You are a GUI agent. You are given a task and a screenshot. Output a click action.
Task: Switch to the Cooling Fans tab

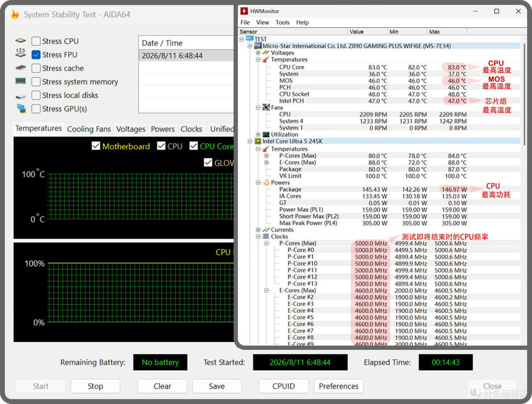[x=89, y=129]
